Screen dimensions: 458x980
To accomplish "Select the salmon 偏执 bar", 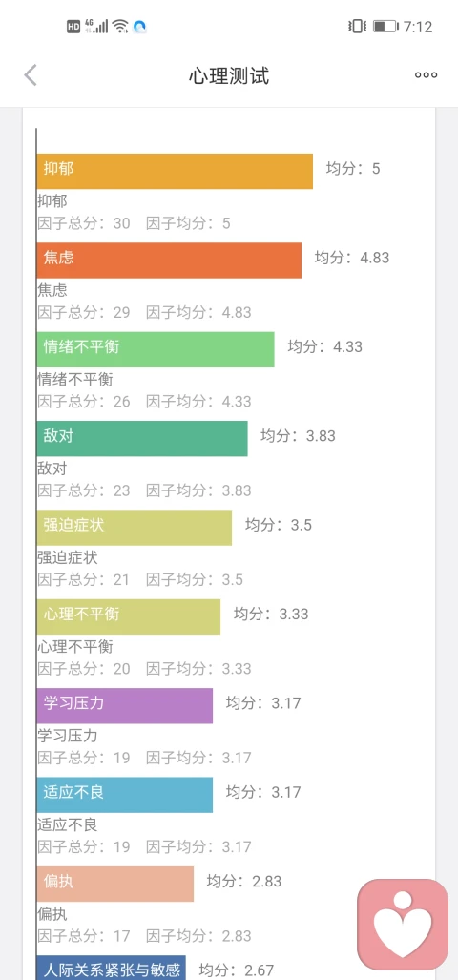I will 114,884.
